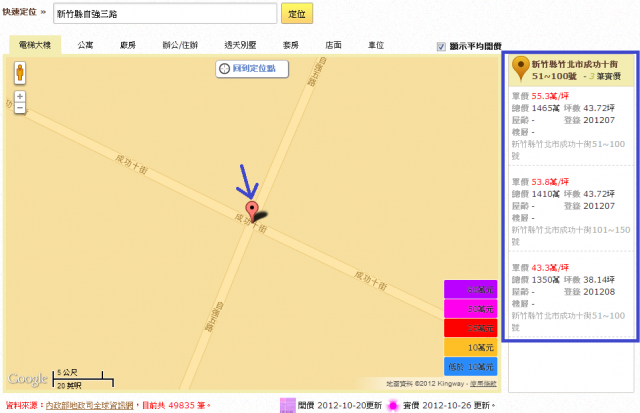Click the 成功十街101~150號 address text

pyautogui.click(x=571, y=235)
